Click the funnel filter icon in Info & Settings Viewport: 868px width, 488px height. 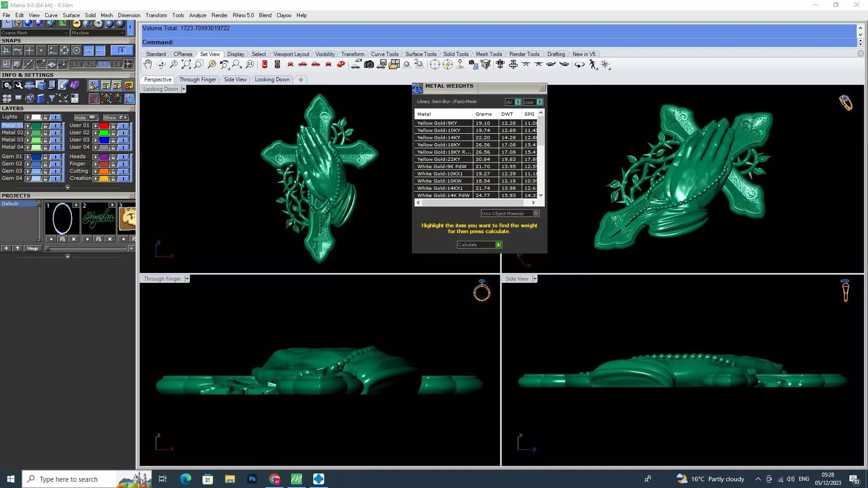pyautogui.click(x=52, y=99)
